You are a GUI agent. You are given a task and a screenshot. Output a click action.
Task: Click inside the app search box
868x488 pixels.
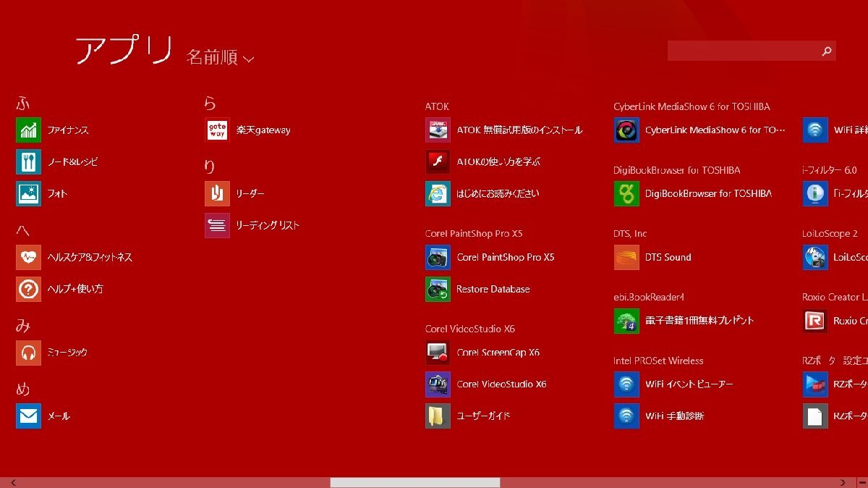(743, 51)
